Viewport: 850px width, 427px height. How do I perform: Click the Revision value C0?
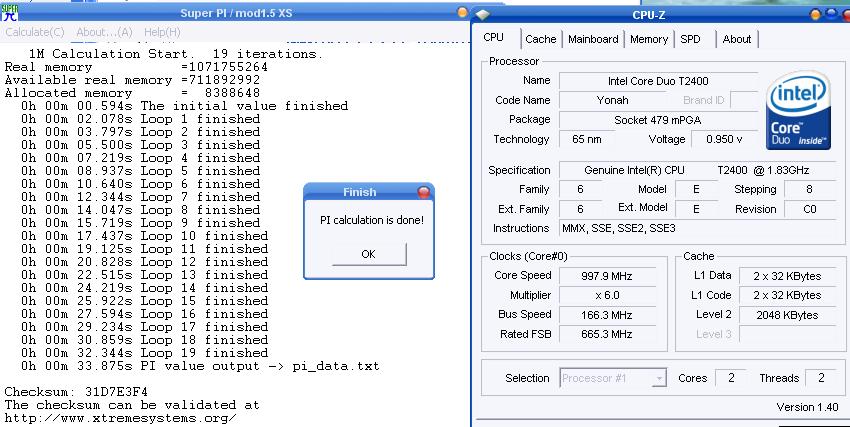click(x=809, y=209)
